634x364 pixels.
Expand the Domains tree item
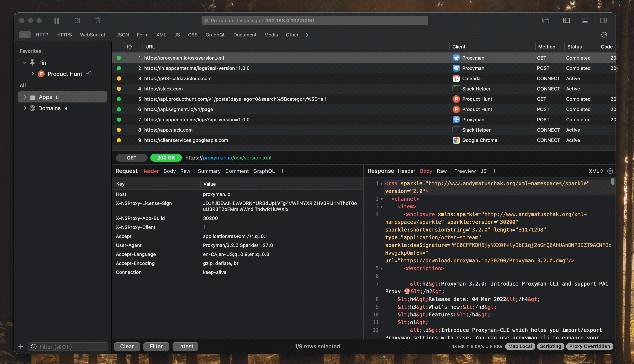(25, 108)
